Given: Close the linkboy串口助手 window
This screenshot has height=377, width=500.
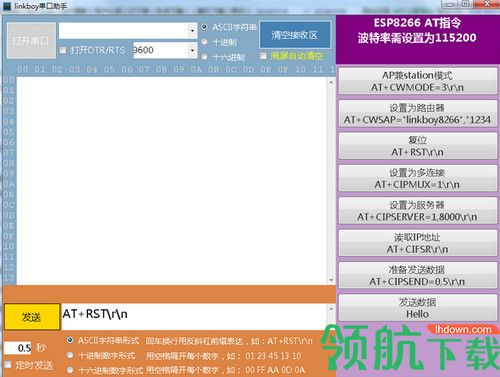Looking at the screenshot, I should (x=487, y=4).
